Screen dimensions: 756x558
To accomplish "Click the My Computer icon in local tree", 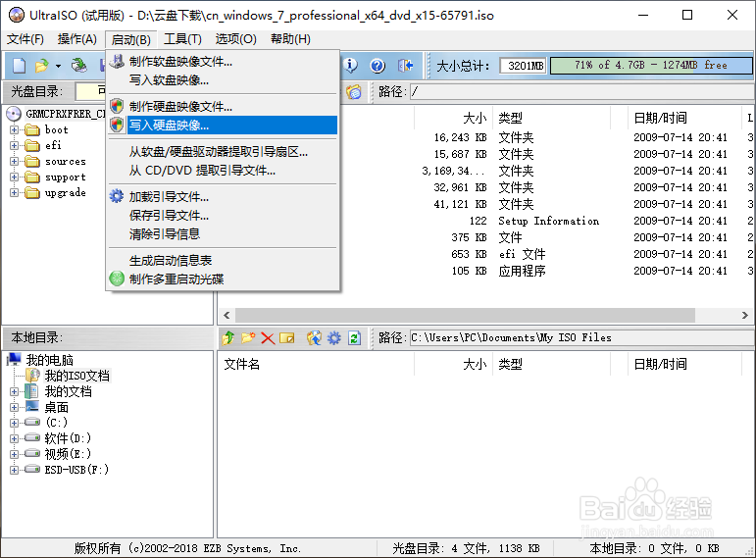I will (x=14, y=359).
